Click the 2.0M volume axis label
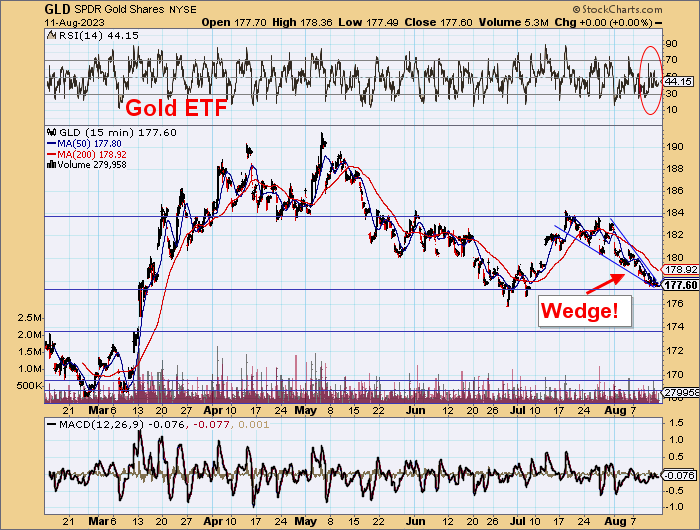 coord(30,335)
